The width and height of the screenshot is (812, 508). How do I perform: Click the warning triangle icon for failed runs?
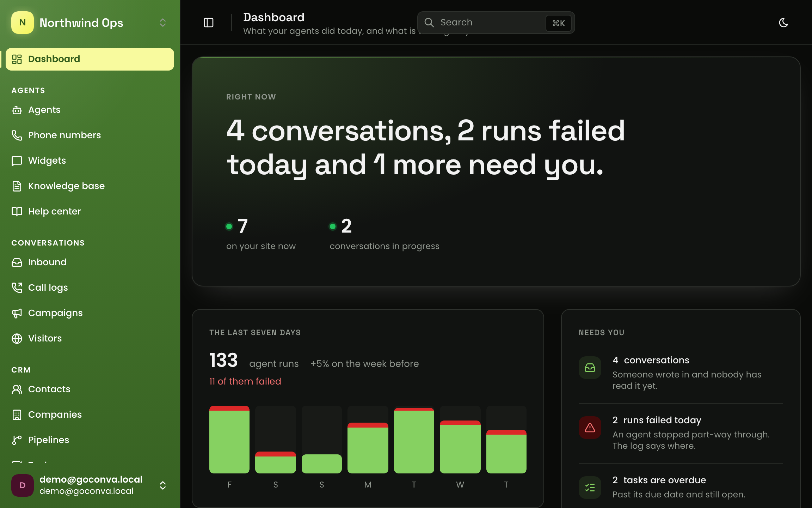coord(590,428)
